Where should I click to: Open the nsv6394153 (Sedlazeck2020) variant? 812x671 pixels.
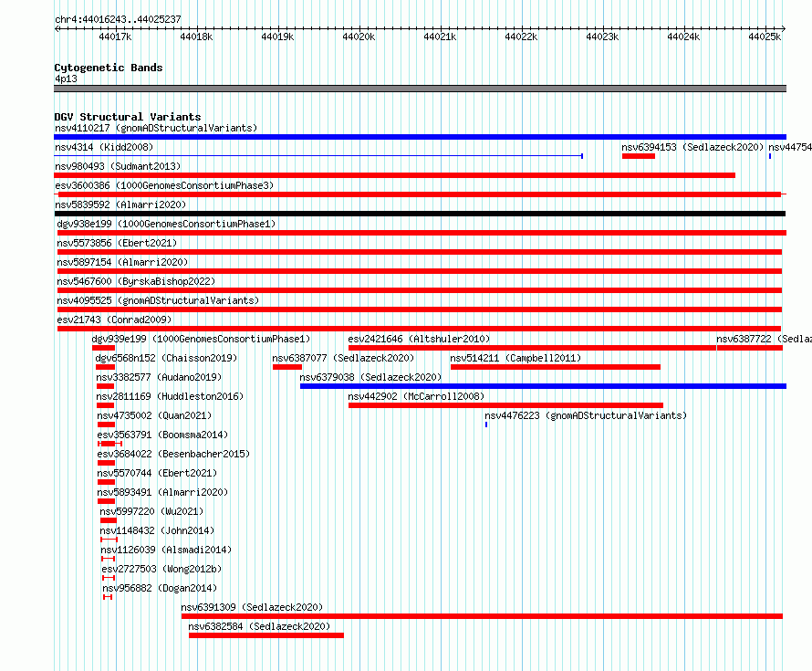point(692,147)
